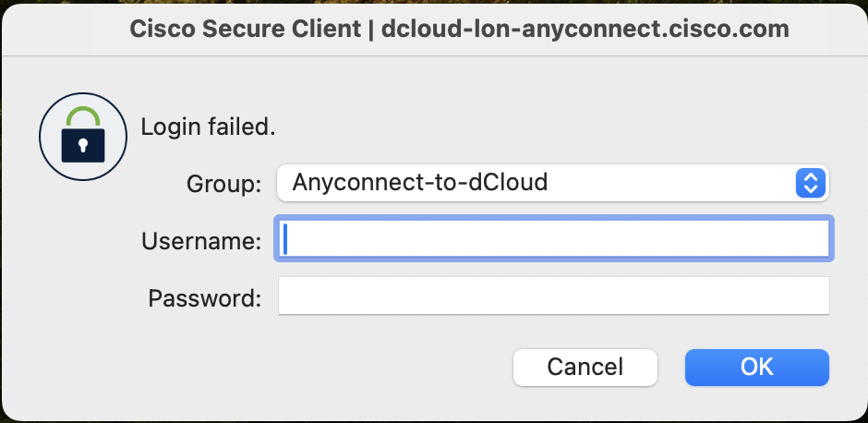Select the Anyconnect-to-dCloud text in Group selector
Image resolution: width=868 pixels, height=423 pixels.
pyautogui.click(x=419, y=182)
